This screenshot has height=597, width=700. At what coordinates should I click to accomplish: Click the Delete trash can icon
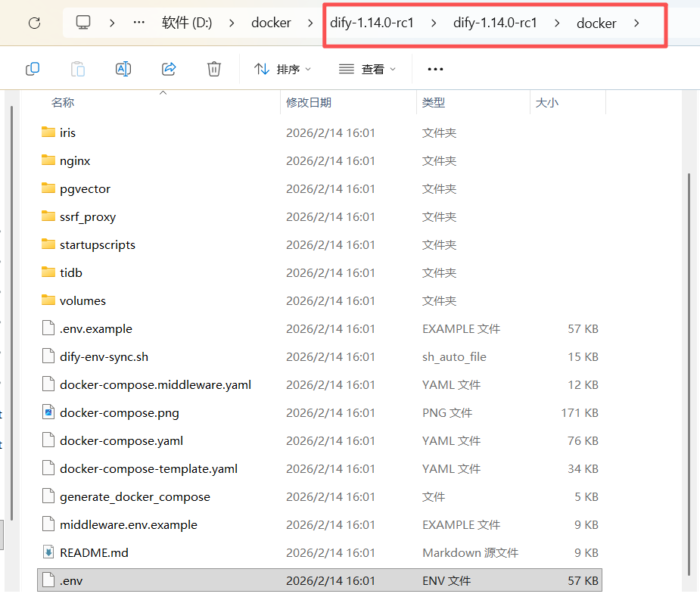coord(214,69)
